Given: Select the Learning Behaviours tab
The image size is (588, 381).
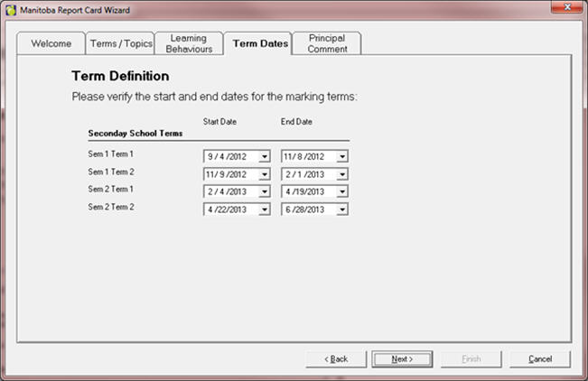Looking at the screenshot, I should (188, 43).
